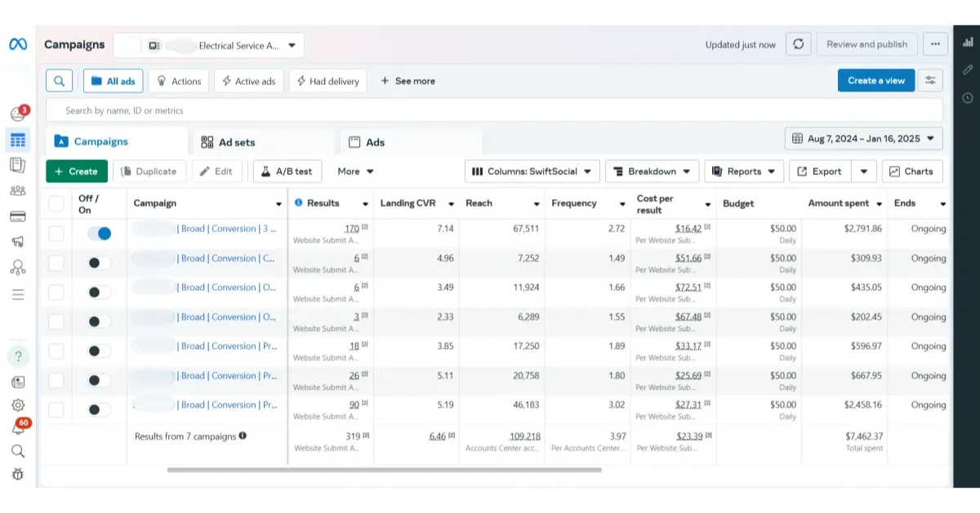
Task: Select the Had delivery filter
Action: click(327, 81)
